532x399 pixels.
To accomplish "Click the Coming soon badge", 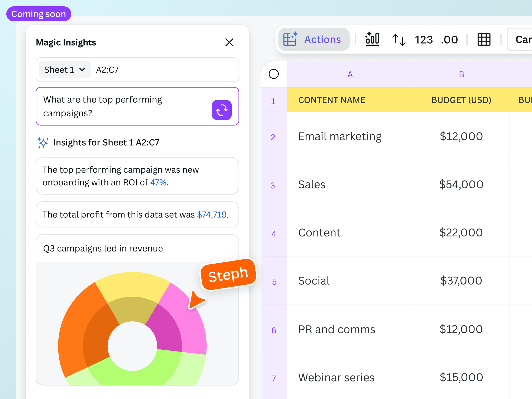I will pyautogui.click(x=39, y=14).
